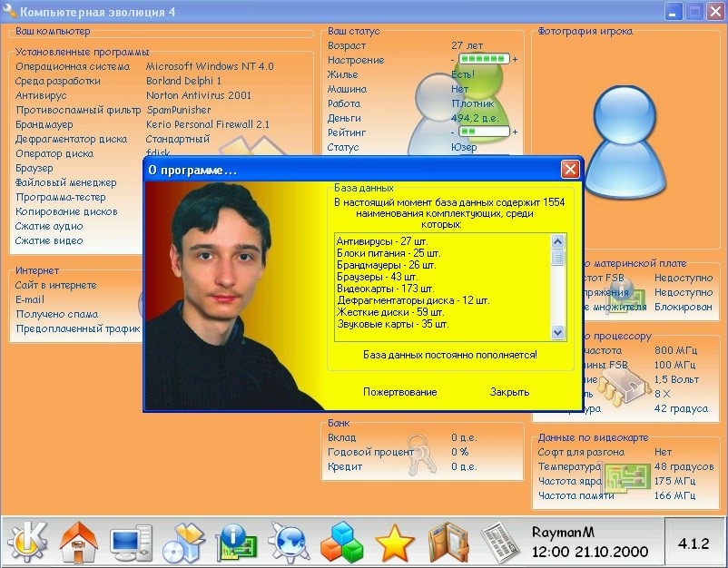The height and width of the screenshot is (568, 728).
Task: Click the 'Получено спама' label
Action: (56, 314)
